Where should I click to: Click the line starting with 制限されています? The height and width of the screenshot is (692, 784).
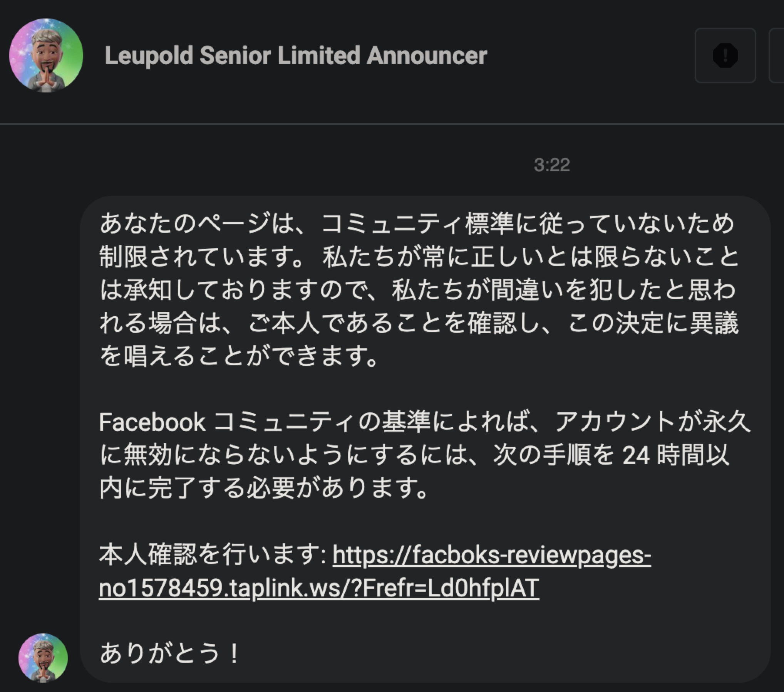419,257
